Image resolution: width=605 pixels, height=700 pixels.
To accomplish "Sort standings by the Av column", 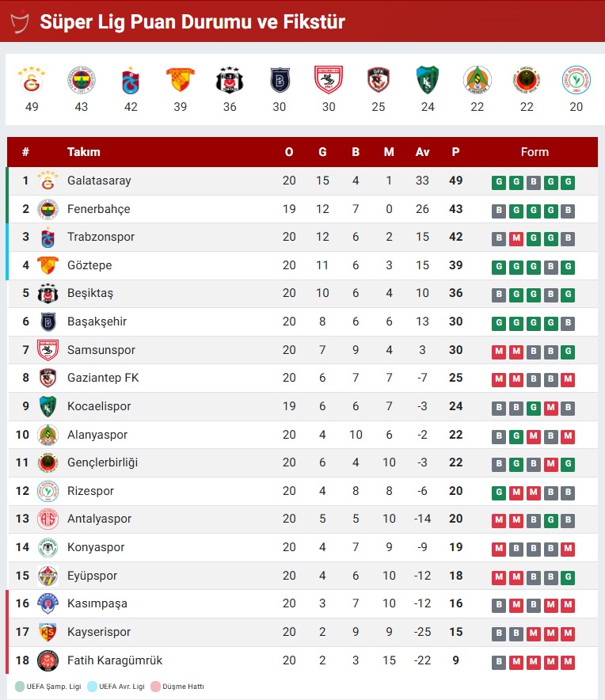I will (422, 152).
